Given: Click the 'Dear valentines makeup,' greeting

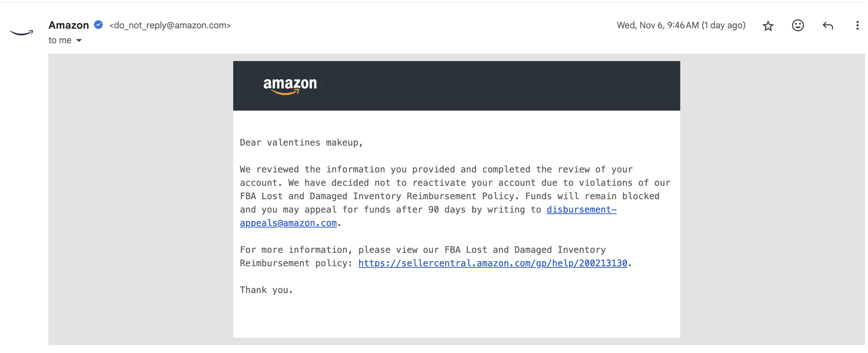Looking at the screenshot, I should 301,143.
